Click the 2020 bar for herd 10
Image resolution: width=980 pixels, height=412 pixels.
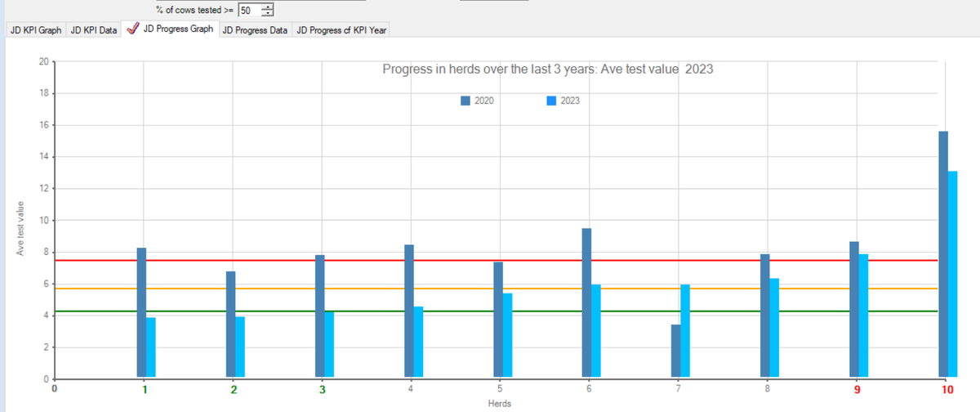click(x=943, y=255)
